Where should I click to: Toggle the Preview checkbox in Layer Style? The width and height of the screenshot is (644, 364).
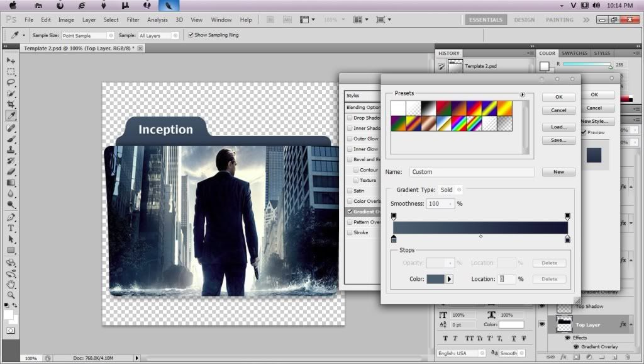[x=584, y=132]
